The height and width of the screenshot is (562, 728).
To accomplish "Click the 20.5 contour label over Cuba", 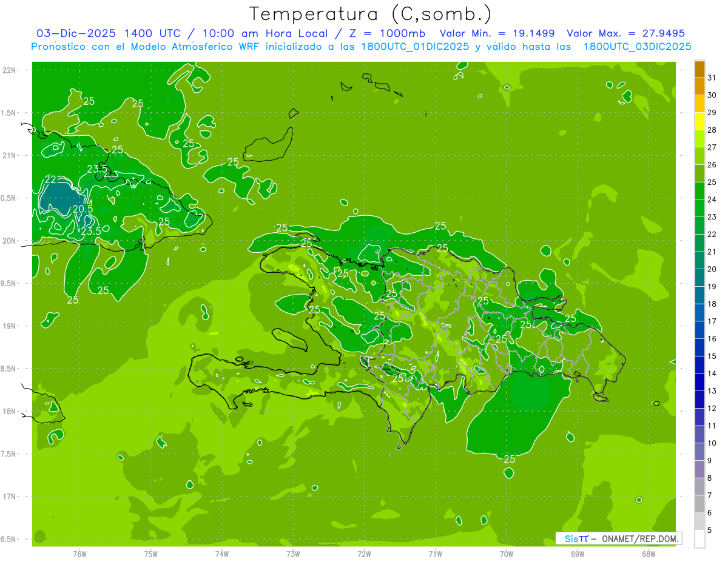I will (83, 209).
